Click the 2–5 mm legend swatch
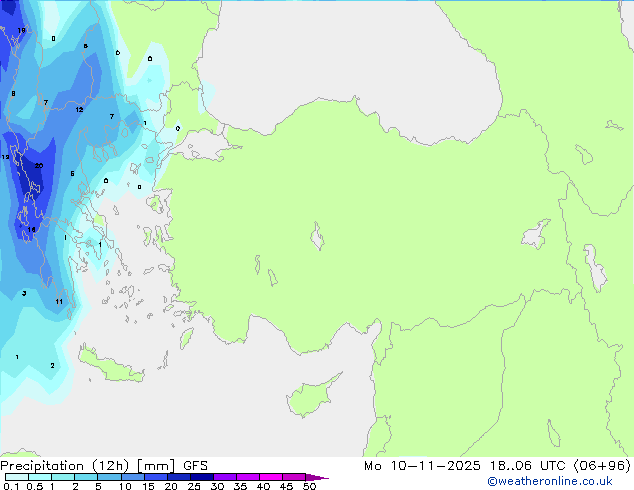This screenshot has width=634, height=490. point(86,477)
